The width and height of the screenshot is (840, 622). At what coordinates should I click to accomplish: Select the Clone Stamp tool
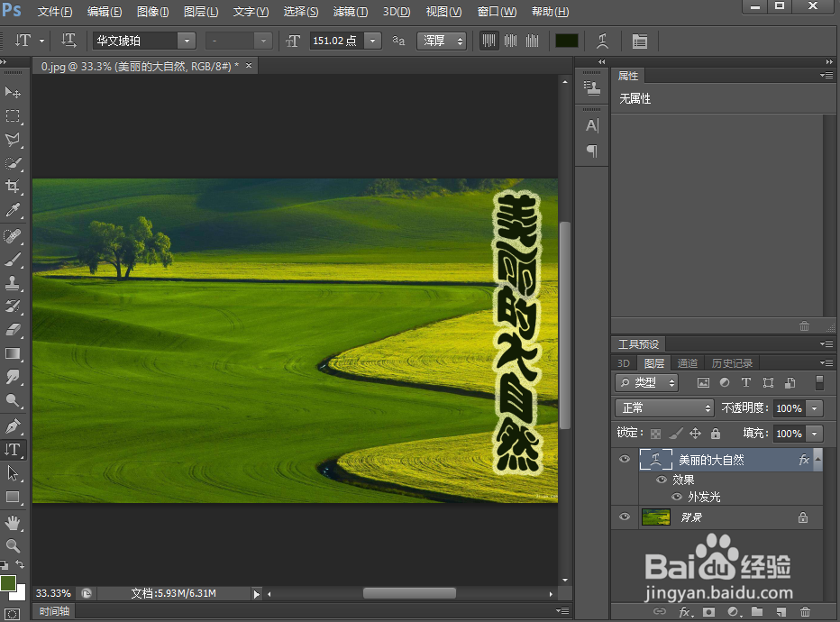tap(13, 283)
